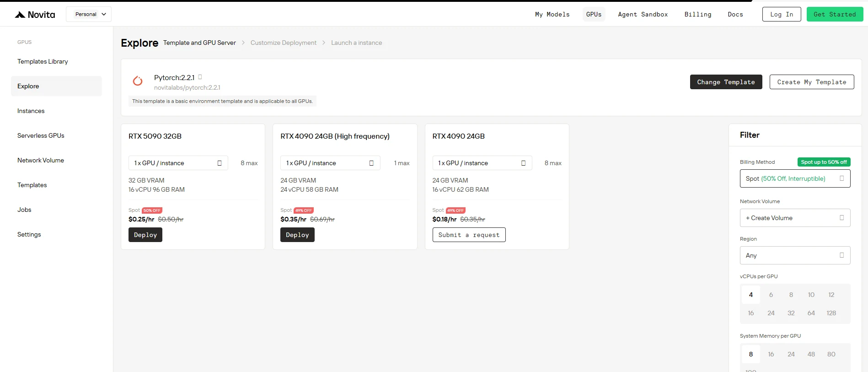The image size is (868, 372).
Task: Open the Billing Method Spot dropdown
Action: (795, 178)
